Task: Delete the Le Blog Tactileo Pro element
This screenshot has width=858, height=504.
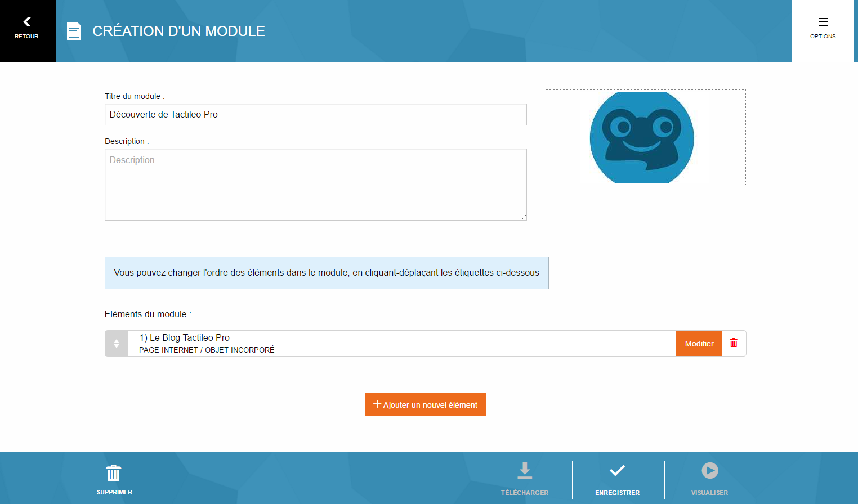Action: (x=734, y=343)
